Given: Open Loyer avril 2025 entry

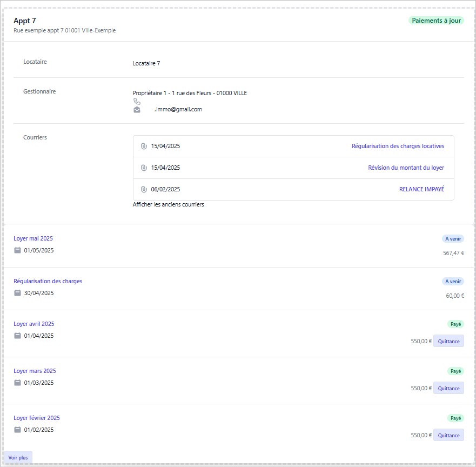Looking at the screenshot, I should [x=33, y=324].
